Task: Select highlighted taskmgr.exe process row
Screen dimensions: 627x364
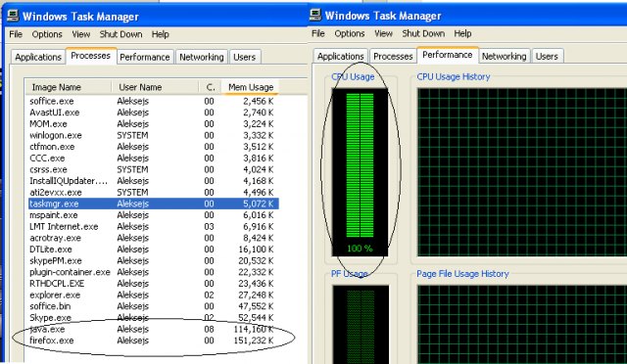Action: [154, 204]
